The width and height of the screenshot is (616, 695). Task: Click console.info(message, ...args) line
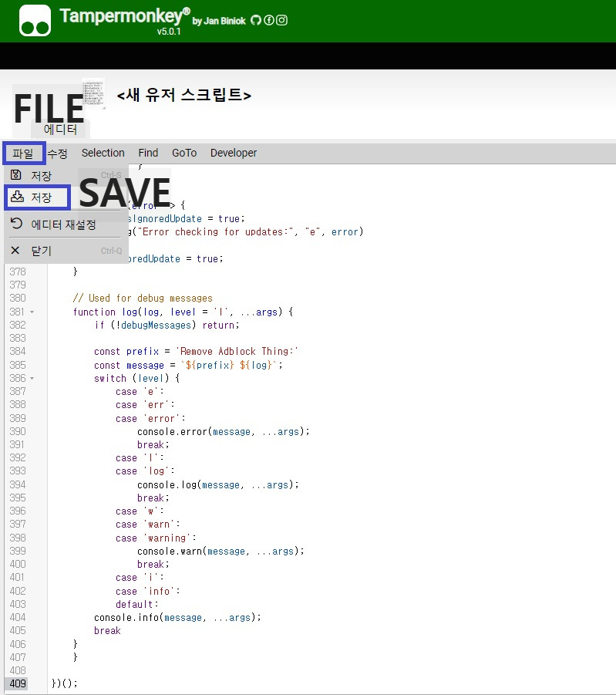coord(178,618)
